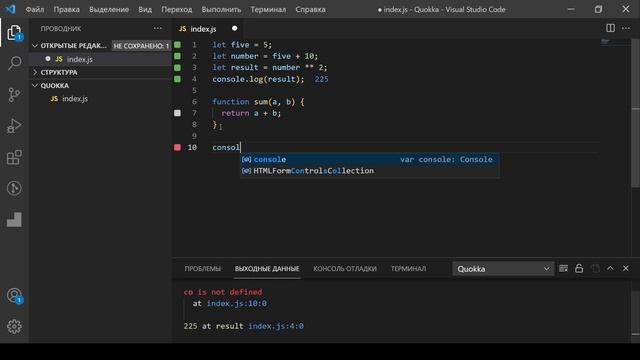Expand the Structure outline section
Viewport: 640px width, 360px height.
tap(35, 72)
